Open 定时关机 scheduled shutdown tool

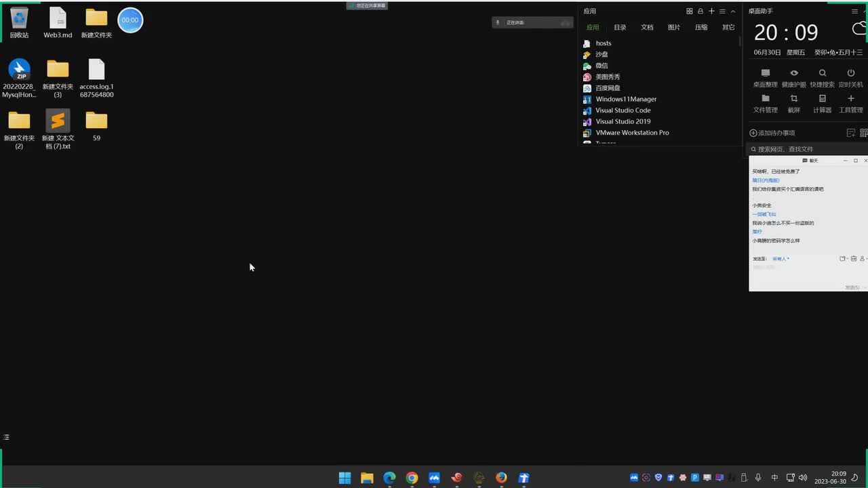pyautogui.click(x=851, y=79)
